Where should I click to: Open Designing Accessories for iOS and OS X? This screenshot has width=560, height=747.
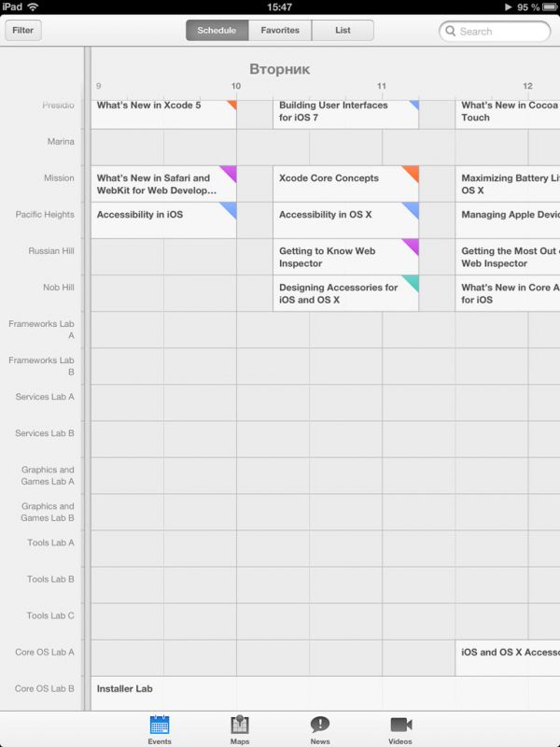(x=345, y=293)
